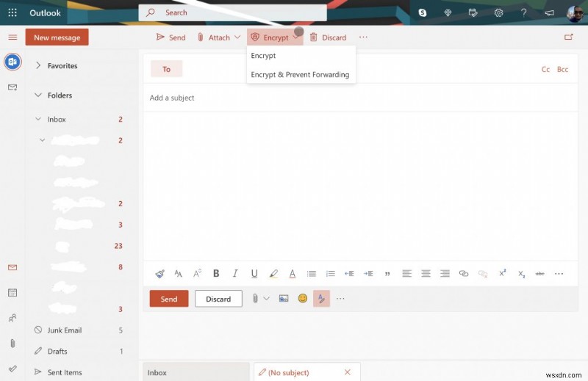
Task: Toggle bold formatting
Action: coord(216,273)
